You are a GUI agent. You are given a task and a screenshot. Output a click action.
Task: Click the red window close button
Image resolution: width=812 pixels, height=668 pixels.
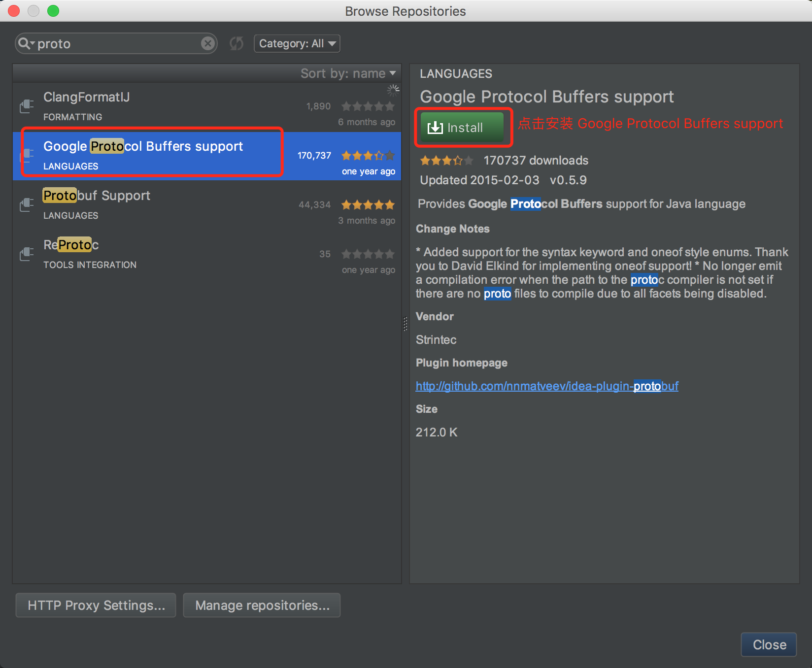[x=14, y=11]
